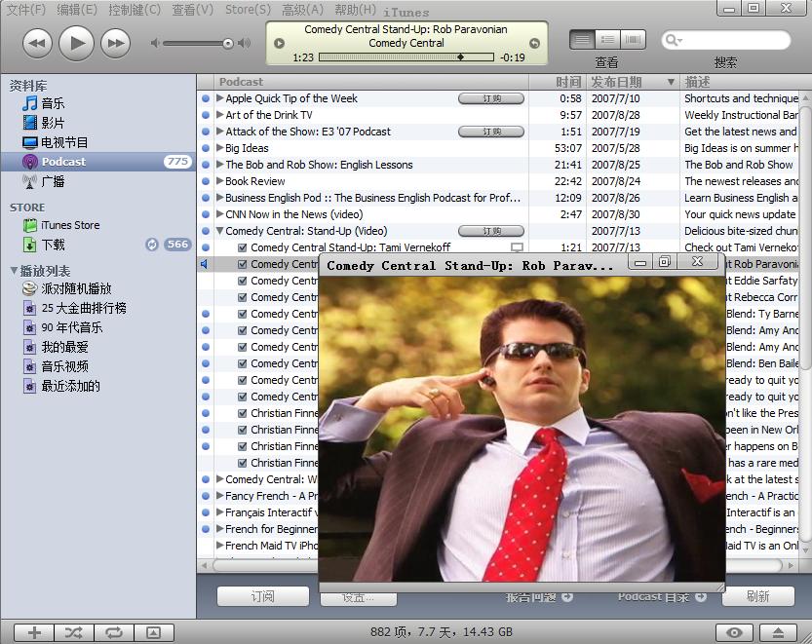Expand Big Ideas podcast row
The height and width of the screenshot is (644, 812).
click(220, 147)
